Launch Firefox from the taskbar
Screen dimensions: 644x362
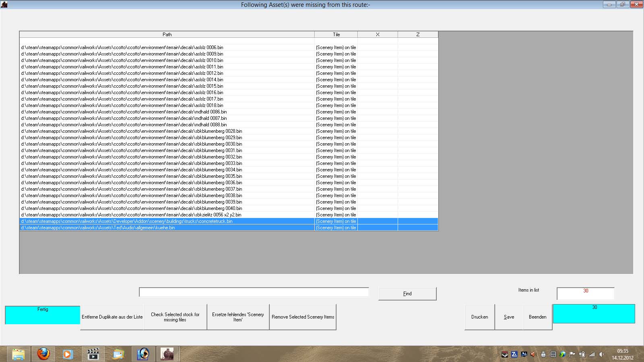pos(43,354)
